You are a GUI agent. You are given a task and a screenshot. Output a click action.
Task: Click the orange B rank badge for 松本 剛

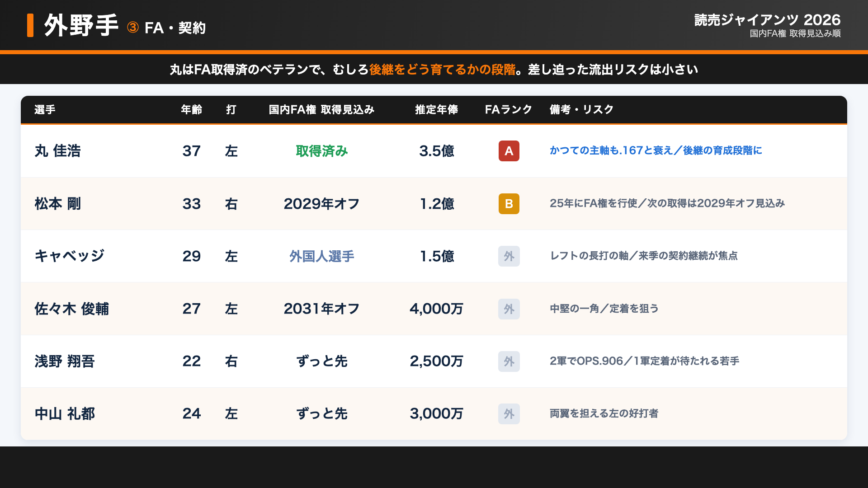(509, 204)
